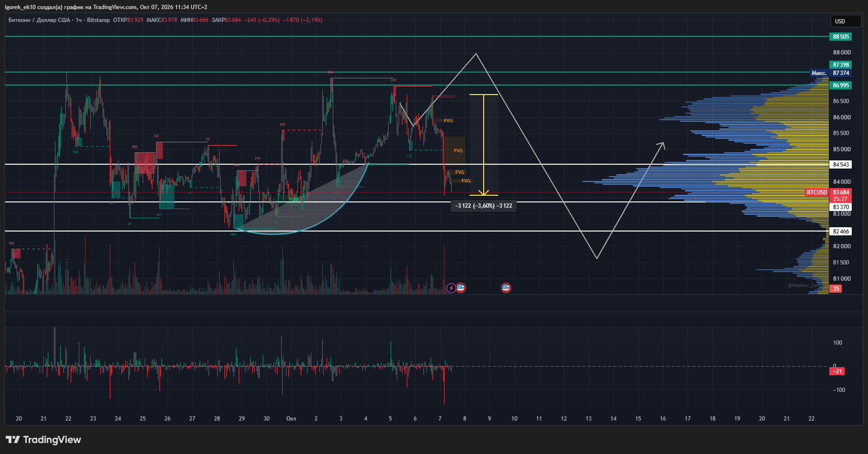868x454 pixels.
Task: Click the 603 swing low number
Action: 233,234
